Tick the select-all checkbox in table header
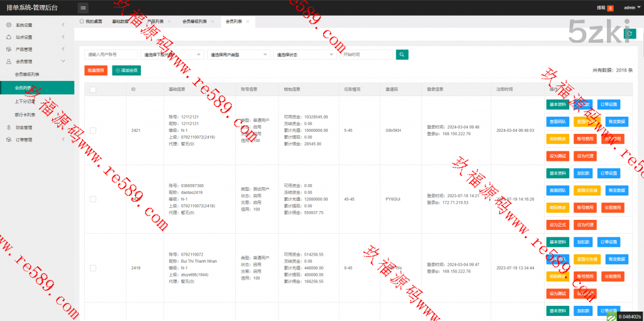 point(93,89)
